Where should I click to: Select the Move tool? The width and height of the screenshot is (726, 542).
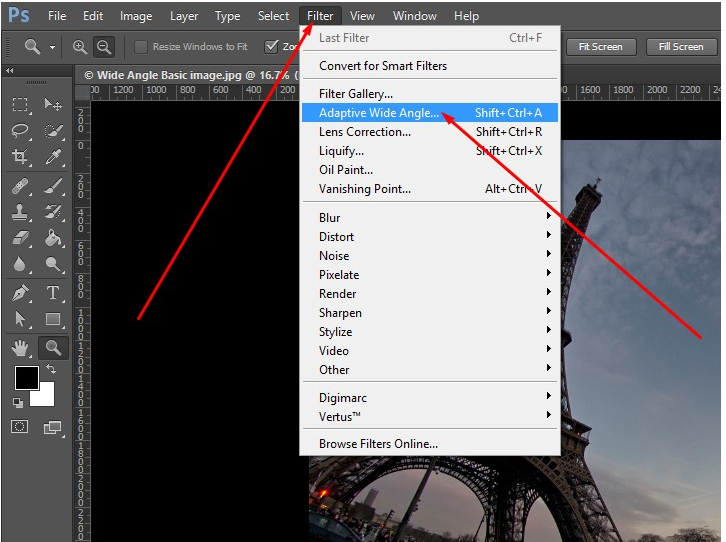tap(53, 104)
